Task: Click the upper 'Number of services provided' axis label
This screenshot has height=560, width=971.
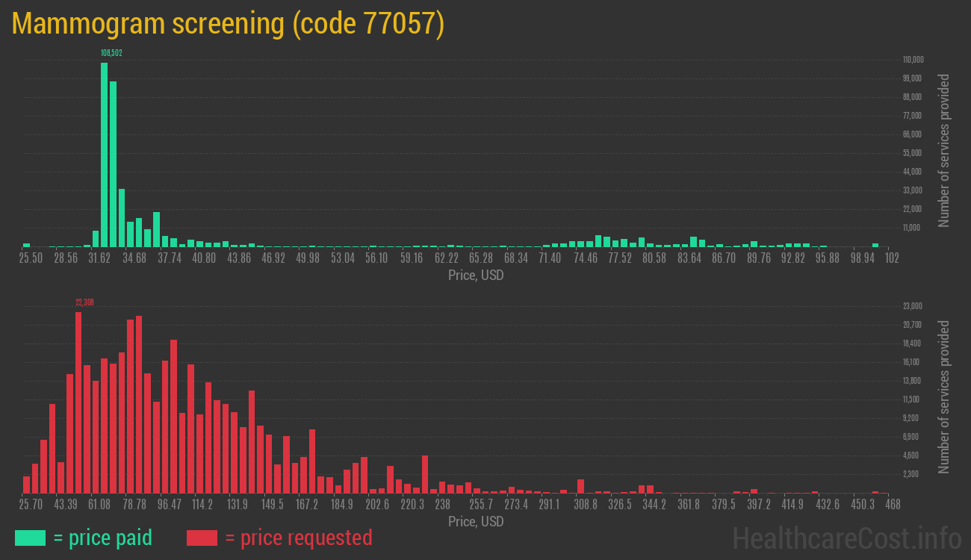Action: pos(944,150)
